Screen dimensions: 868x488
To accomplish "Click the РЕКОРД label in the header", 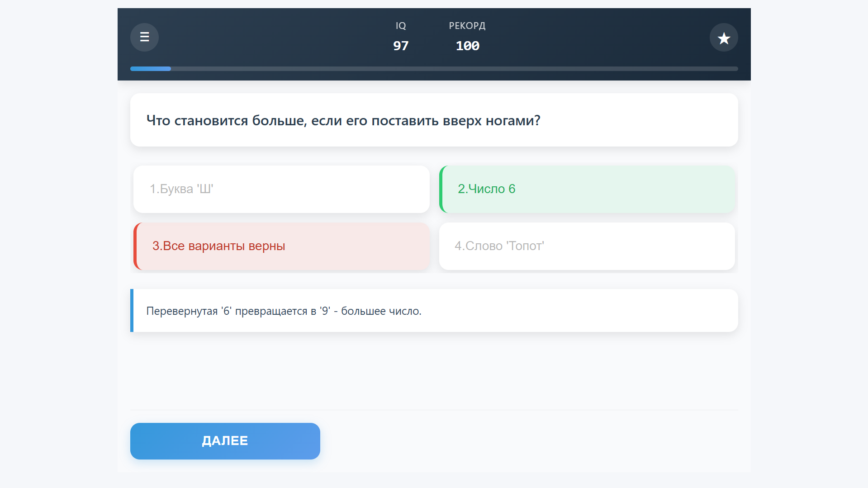I will point(467,26).
